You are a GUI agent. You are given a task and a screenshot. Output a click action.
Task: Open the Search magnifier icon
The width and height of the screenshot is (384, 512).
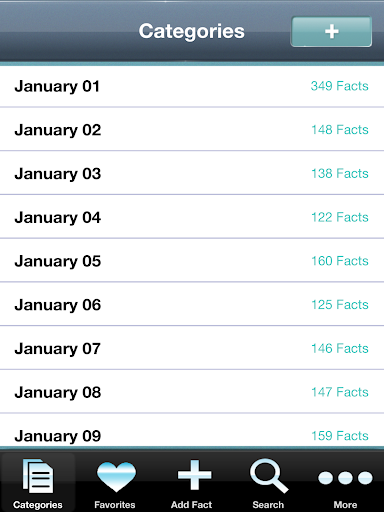point(269,476)
